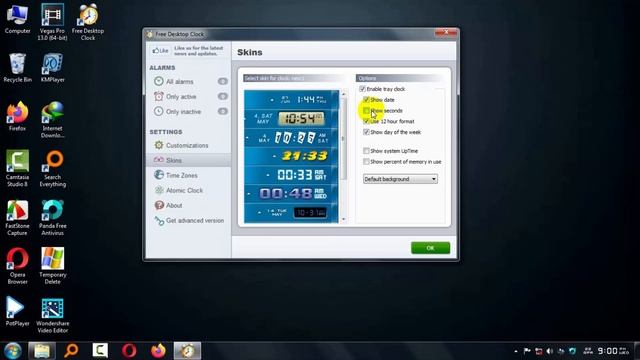Viewport: 640px width, 360px height.
Task: Open the Default background dropdown
Action: (400, 179)
